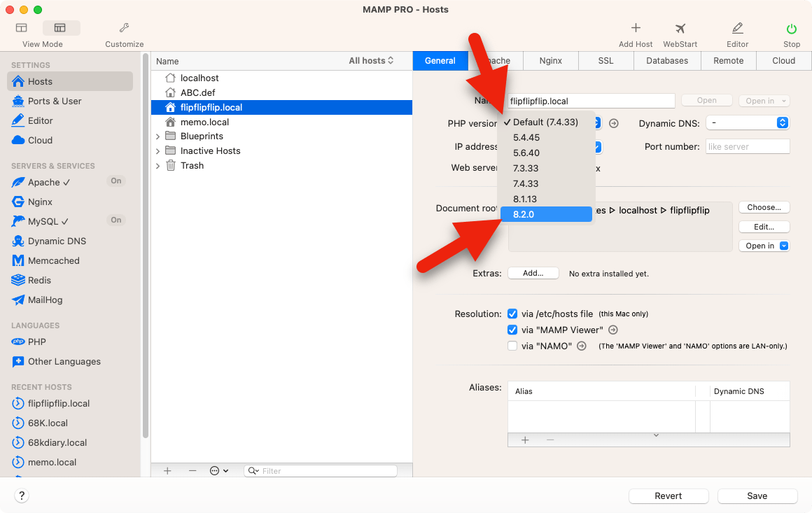Enable the via "NAMO" checkbox
The height and width of the screenshot is (513, 812).
512,346
